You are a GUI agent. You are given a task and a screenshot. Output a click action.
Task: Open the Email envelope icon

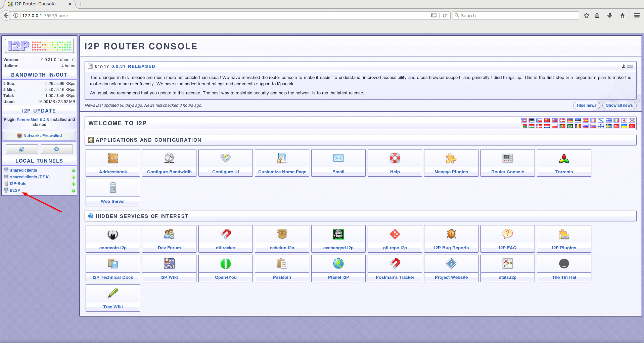[338, 158]
